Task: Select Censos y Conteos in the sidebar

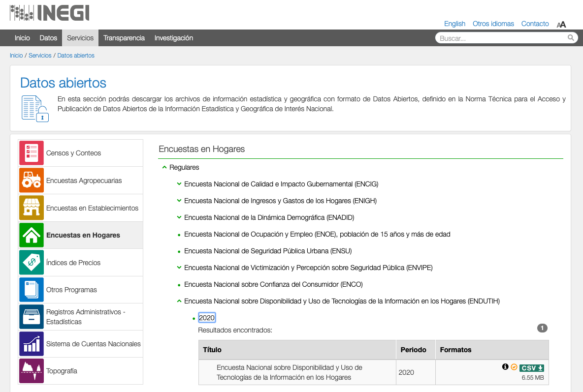Action: coord(74,153)
